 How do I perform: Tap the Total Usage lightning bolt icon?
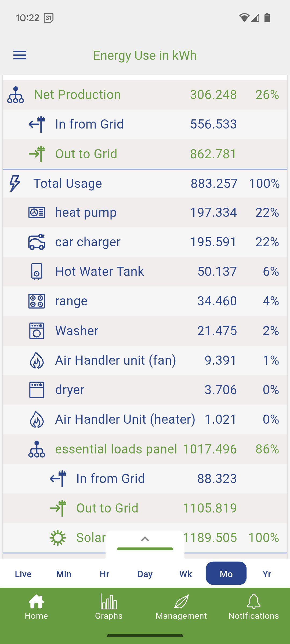point(15,184)
